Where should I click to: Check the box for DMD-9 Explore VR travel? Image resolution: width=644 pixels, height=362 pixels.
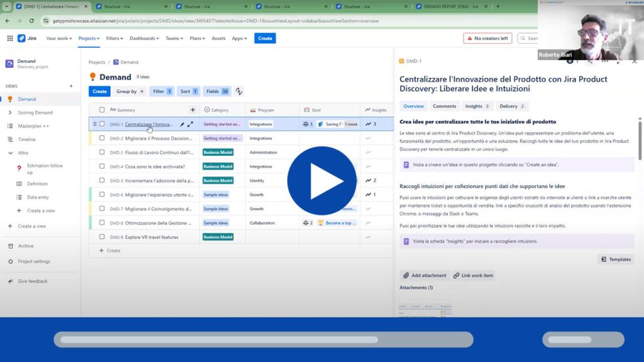click(102, 237)
